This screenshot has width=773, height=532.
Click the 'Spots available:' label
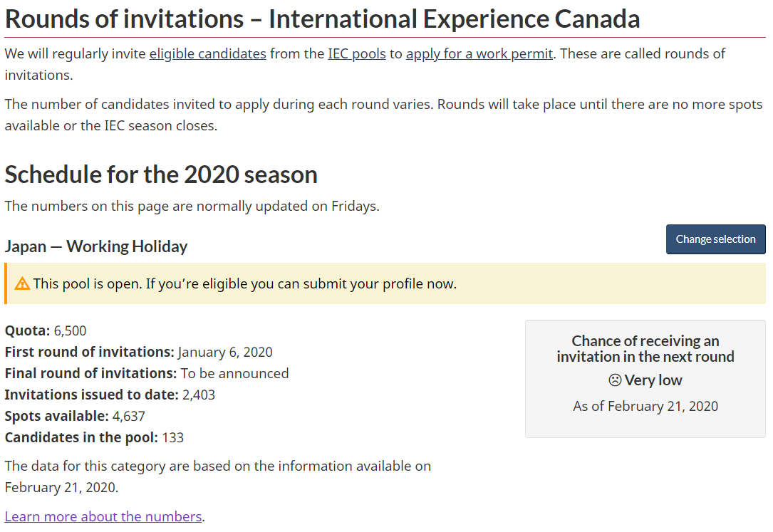coord(56,416)
